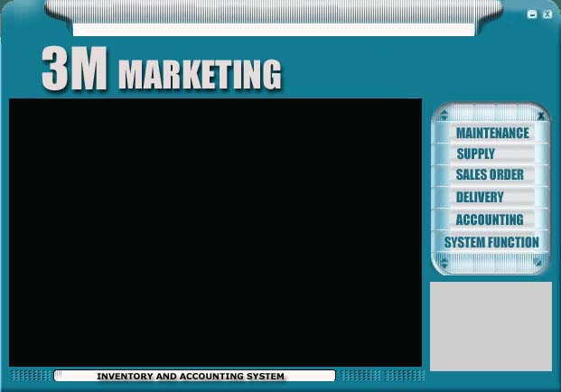This screenshot has width=561, height=392.
Task: Click the INVENTORY AND ACCOUNTING SYSTEM status text
Action: coord(191,377)
